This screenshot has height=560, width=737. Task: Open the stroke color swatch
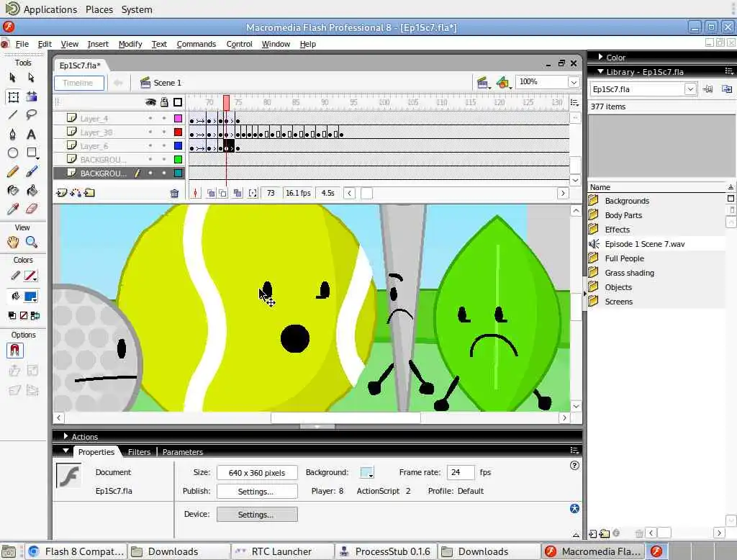[31, 276]
